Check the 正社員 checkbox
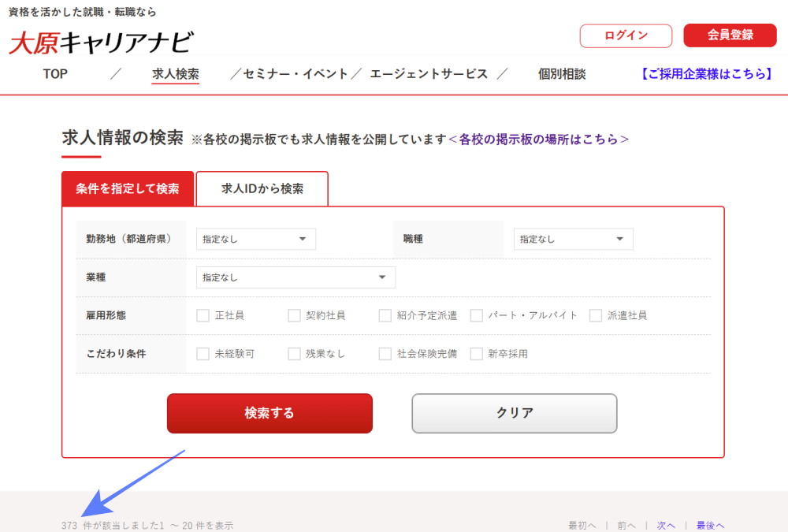The width and height of the screenshot is (788, 532). (203, 315)
